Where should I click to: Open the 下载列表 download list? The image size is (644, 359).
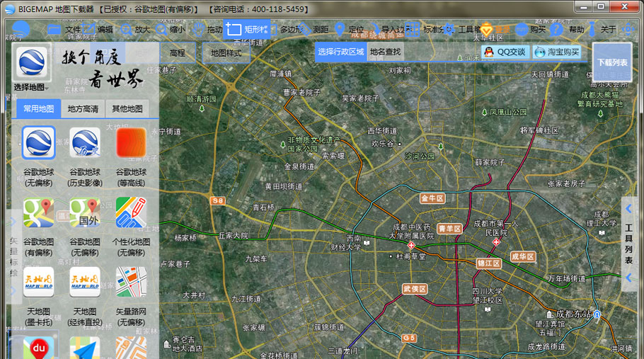tap(612, 62)
